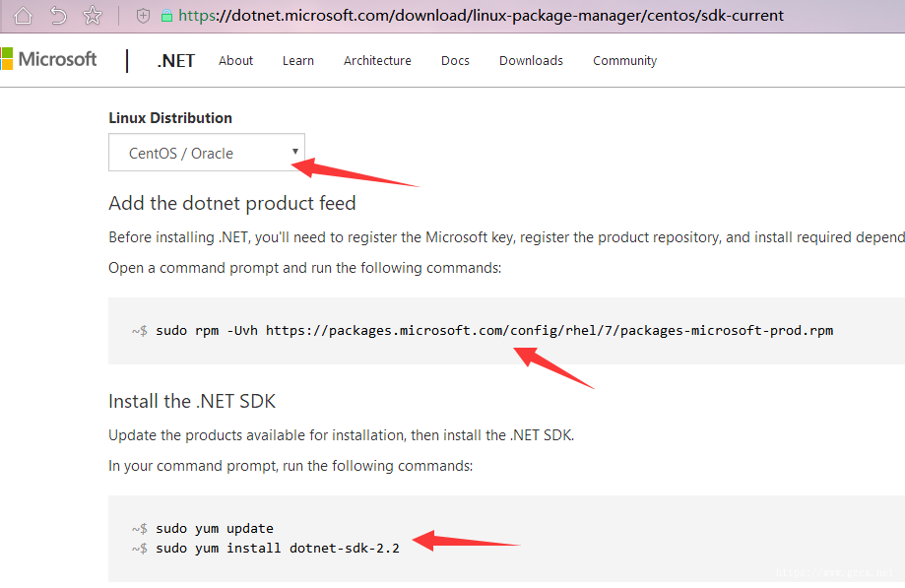Go to the browser home page icon

[23, 15]
